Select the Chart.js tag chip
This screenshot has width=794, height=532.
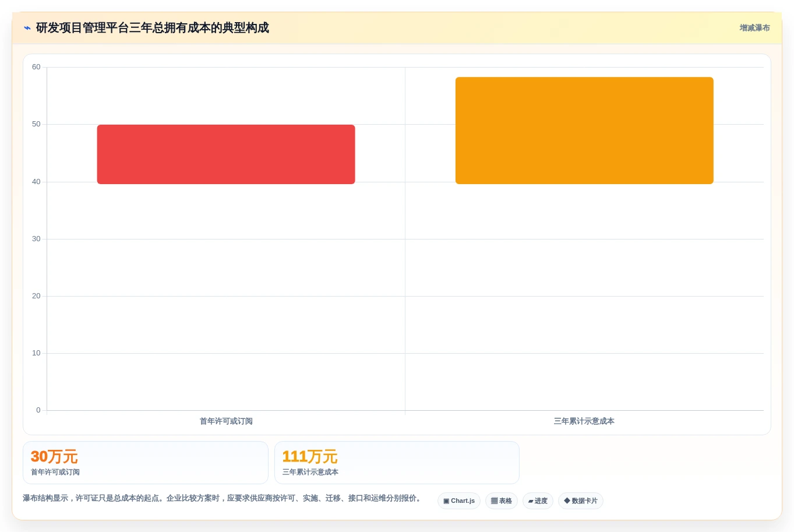point(459,501)
